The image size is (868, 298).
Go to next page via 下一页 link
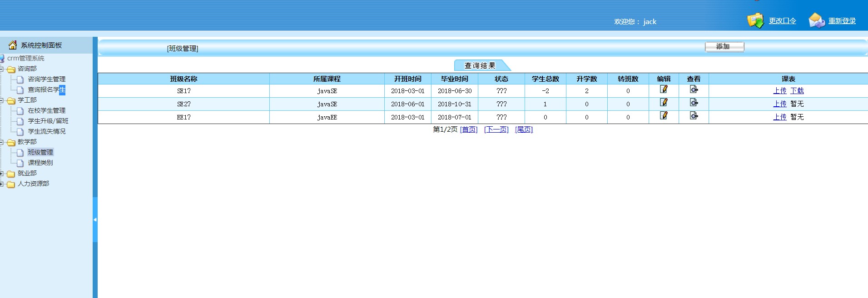pyautogui.click(x=496, y=129)
